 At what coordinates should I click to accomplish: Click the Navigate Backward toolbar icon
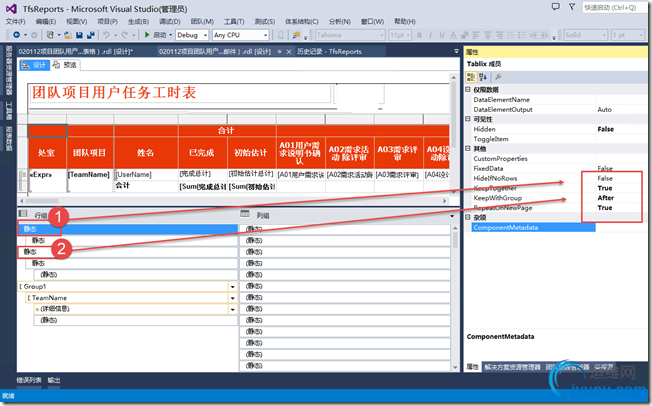coord(17,35)
